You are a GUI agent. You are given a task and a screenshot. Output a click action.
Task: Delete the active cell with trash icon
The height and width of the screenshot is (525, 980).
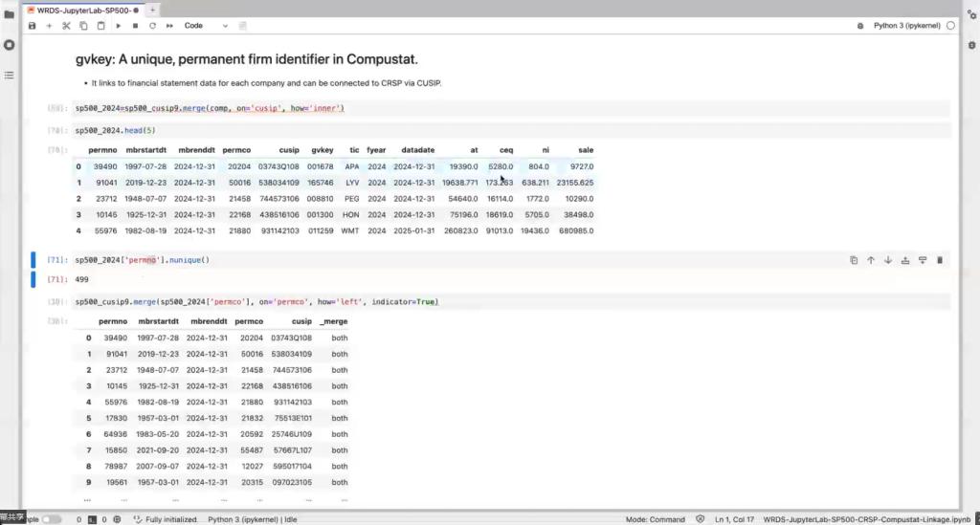940,260
